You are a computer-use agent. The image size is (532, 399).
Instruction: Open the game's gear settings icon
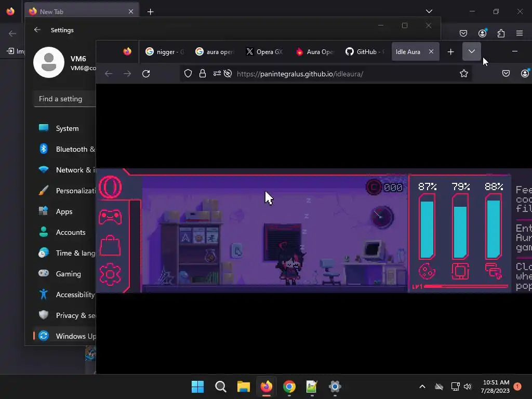(110, 274)
